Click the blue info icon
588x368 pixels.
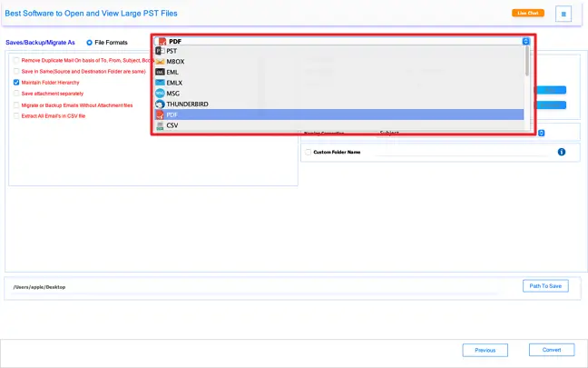[562, 152]
